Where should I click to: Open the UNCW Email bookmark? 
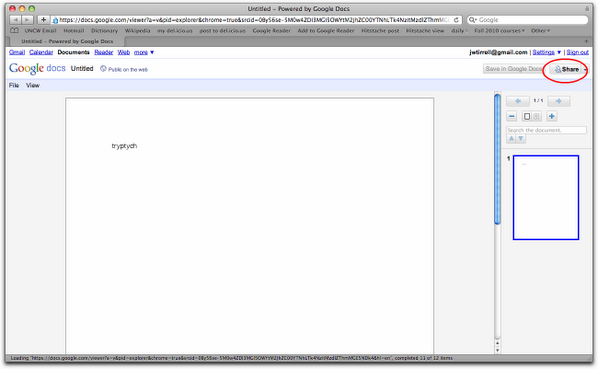pyautogui.click(x=40, y=30)
